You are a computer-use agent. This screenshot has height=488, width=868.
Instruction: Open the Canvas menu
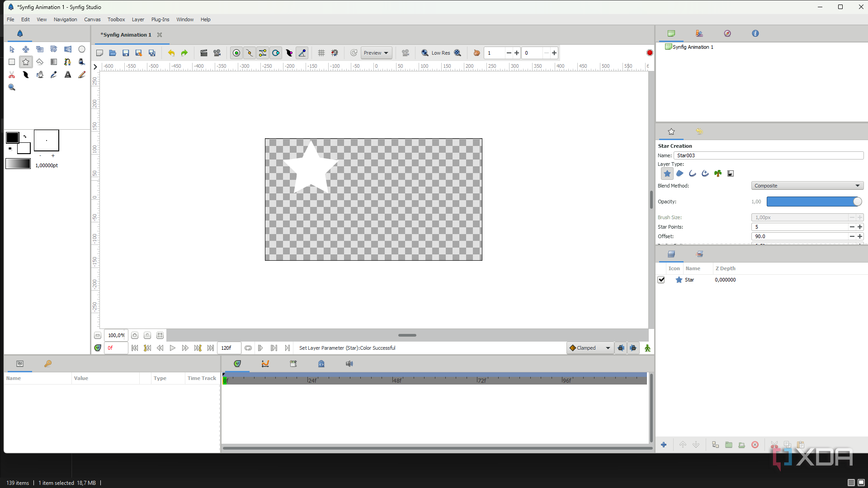[92, 19]
